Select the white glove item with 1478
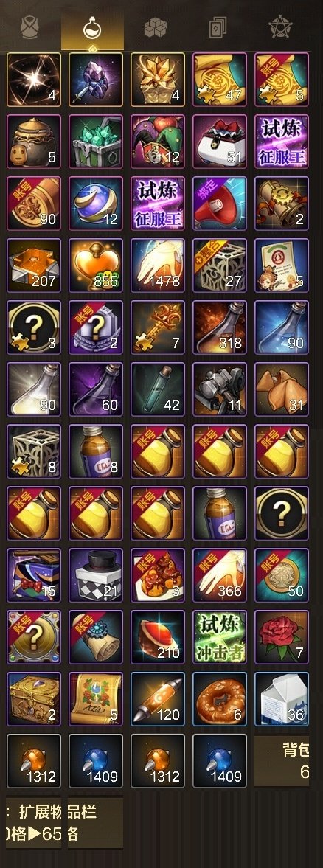The height and width of the screenshot is (868, 323). coord(158,265)
